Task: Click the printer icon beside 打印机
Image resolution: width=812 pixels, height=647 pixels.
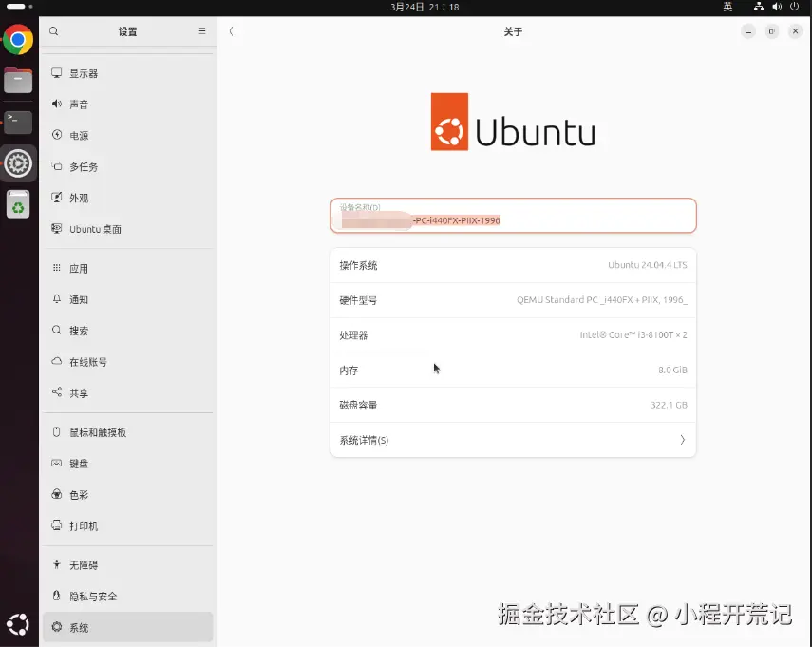Action: tap(56, 525)
